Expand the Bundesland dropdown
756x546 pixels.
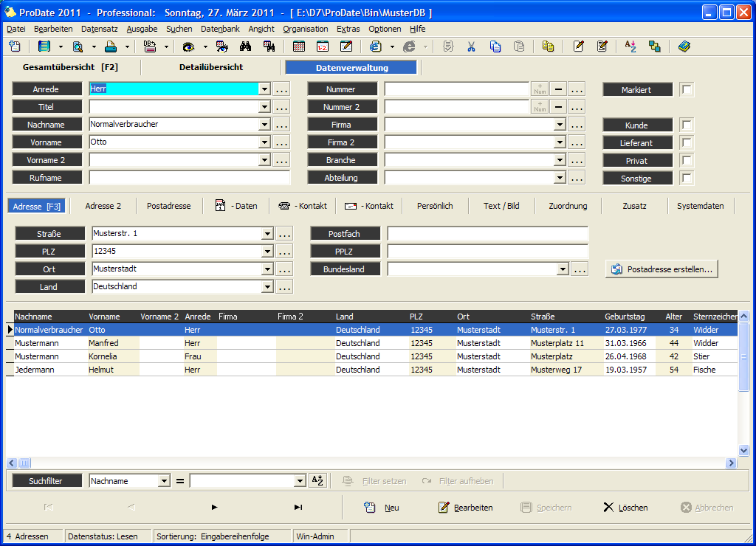pos(563,270)
